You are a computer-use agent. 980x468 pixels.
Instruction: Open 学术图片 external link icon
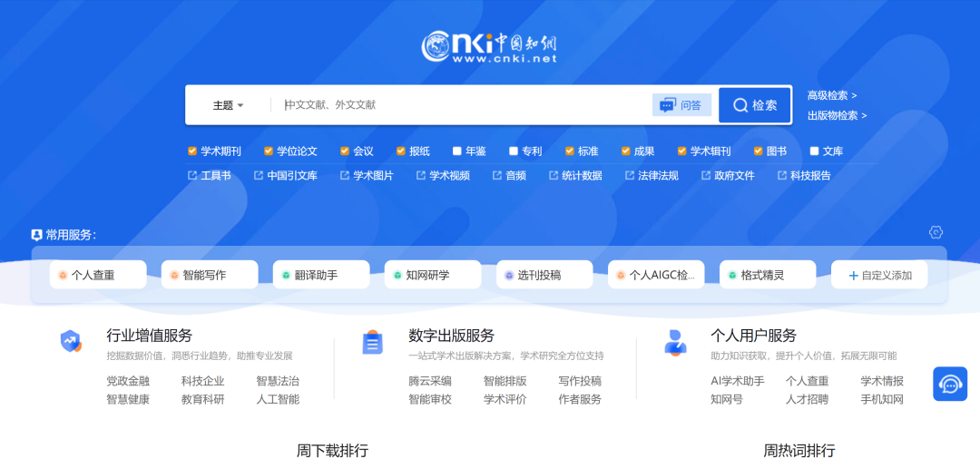(345, 176)
